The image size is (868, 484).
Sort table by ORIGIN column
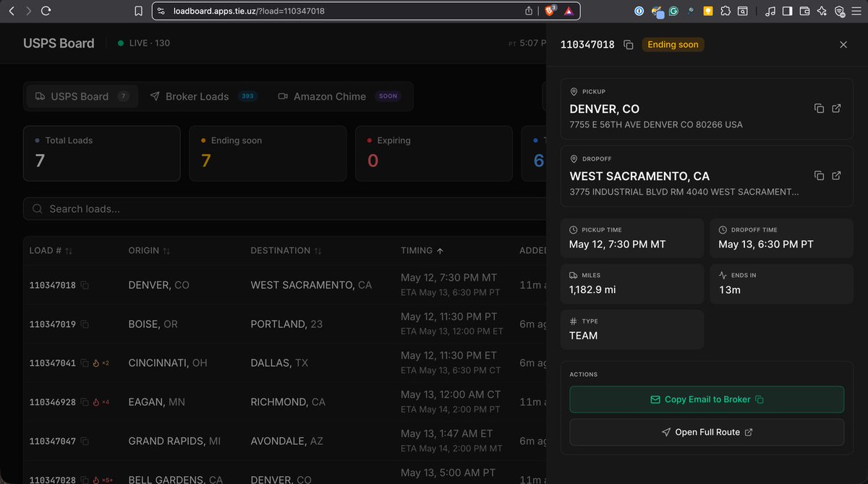coord(149,250)
